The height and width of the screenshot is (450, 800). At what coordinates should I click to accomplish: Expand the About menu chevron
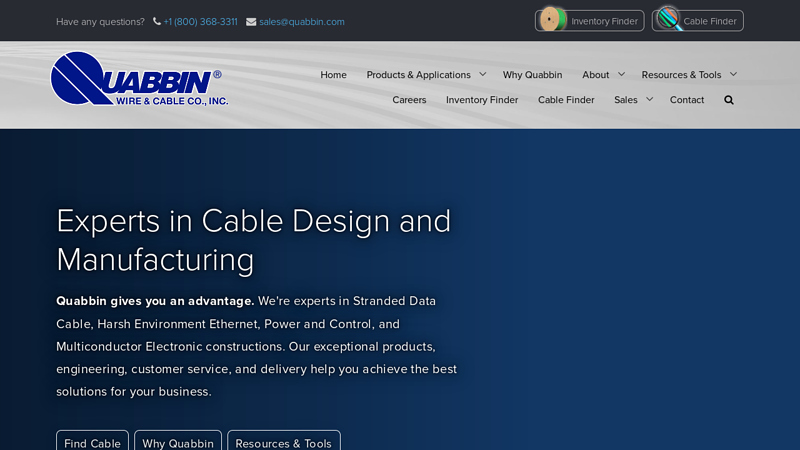pos(621,74)
